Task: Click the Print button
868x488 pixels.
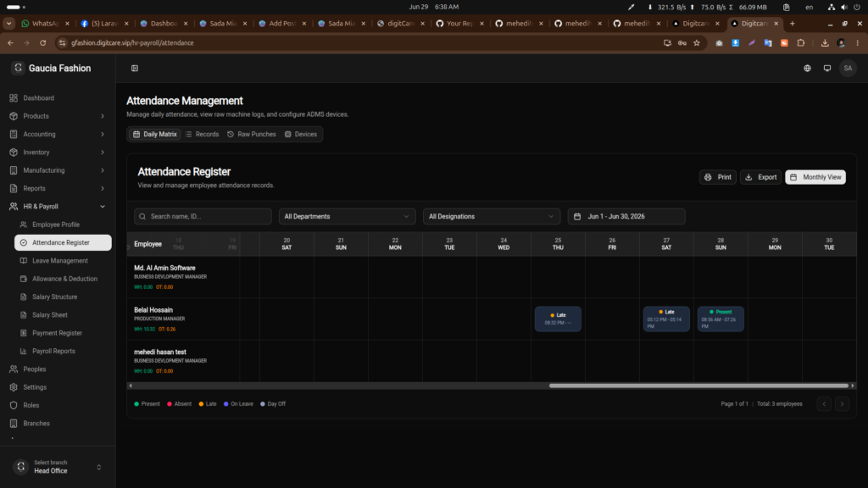Action: click(x=717, y=177)
